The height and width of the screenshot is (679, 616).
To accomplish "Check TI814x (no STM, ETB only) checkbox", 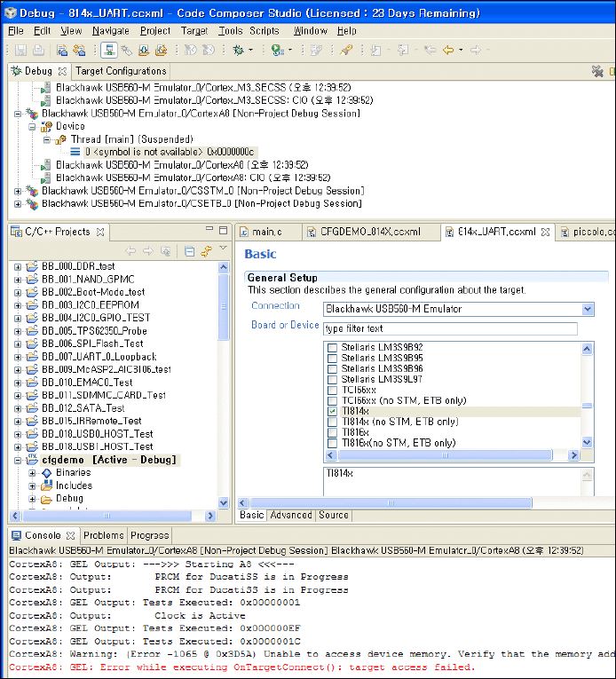I will click(332, 422).
